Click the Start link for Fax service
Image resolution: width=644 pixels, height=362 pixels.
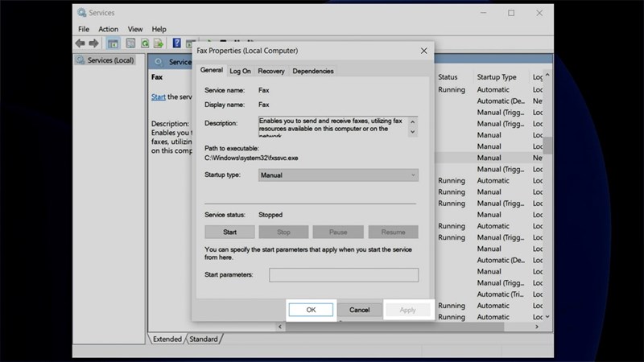click(158, 97)
